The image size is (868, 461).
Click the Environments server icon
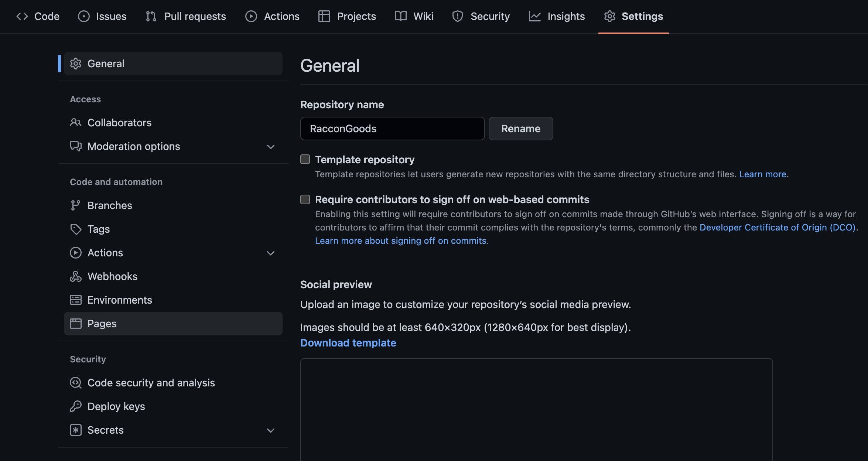75,300
